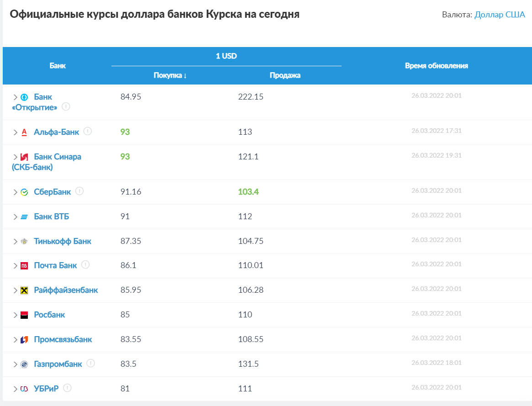Click info icon next to Банк «Открытие»
This screenshot has height=406, width=532.
(66, 107)
